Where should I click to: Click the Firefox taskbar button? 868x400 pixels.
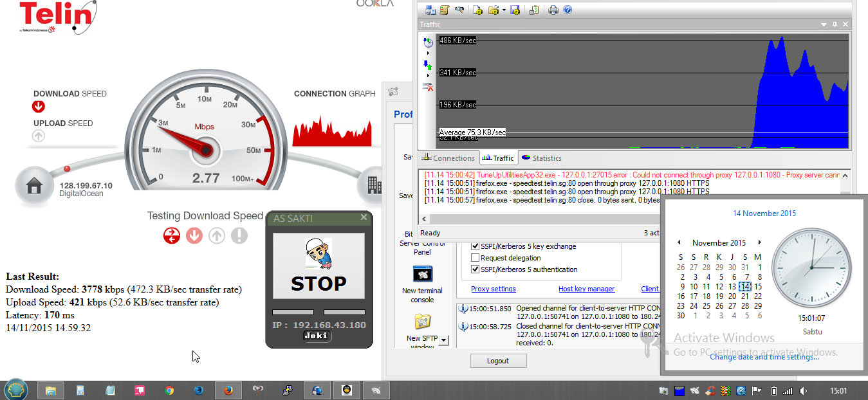tap(228, 390)
